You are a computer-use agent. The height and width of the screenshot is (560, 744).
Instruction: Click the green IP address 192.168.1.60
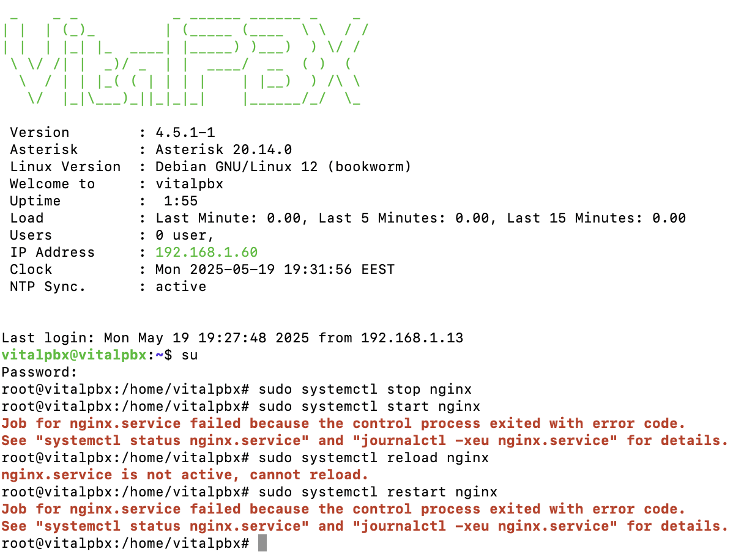click(x=206, y=252)
